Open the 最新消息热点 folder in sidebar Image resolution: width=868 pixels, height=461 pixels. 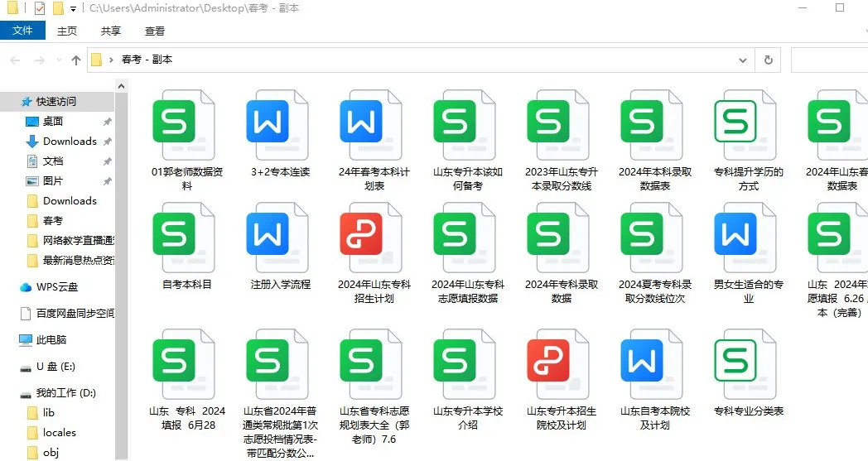[x=79, y=260]
